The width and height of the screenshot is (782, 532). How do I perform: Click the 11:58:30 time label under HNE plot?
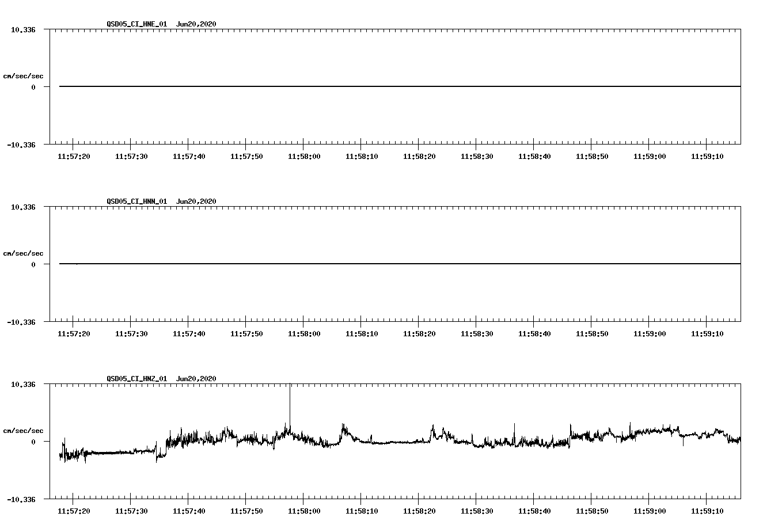coord(477,157)
